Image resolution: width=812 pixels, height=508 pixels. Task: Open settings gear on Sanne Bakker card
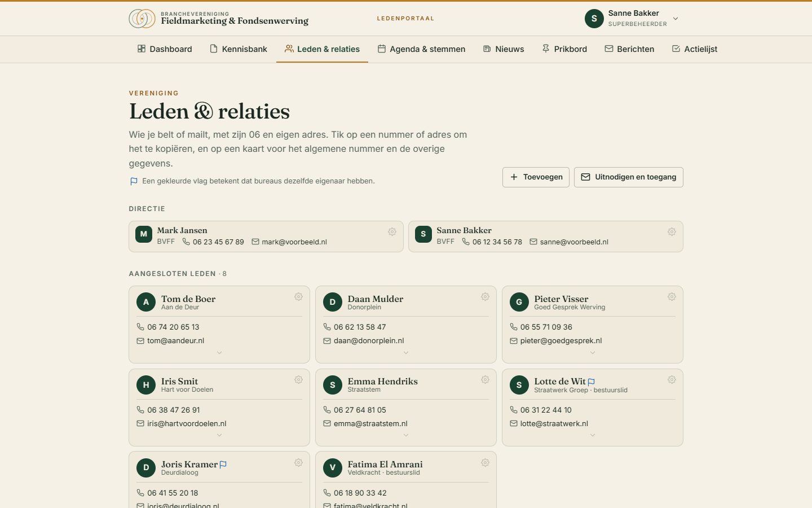672,232
